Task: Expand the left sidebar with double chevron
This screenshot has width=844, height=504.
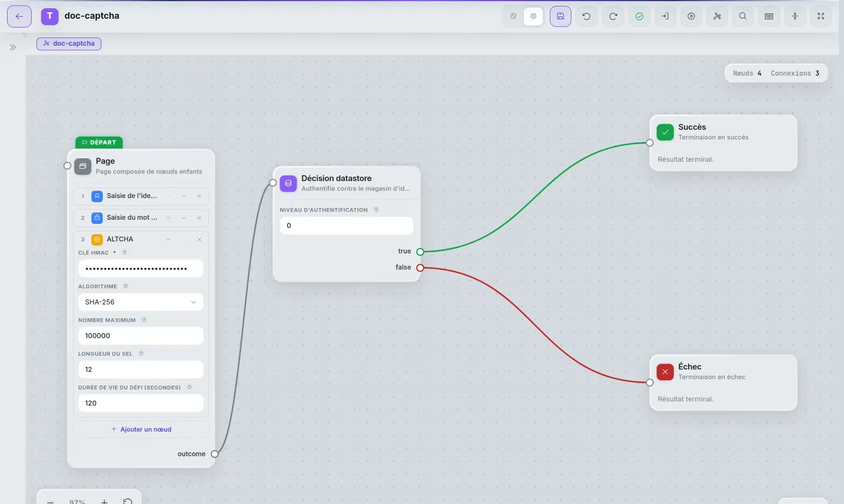Action: coord(13,47)
